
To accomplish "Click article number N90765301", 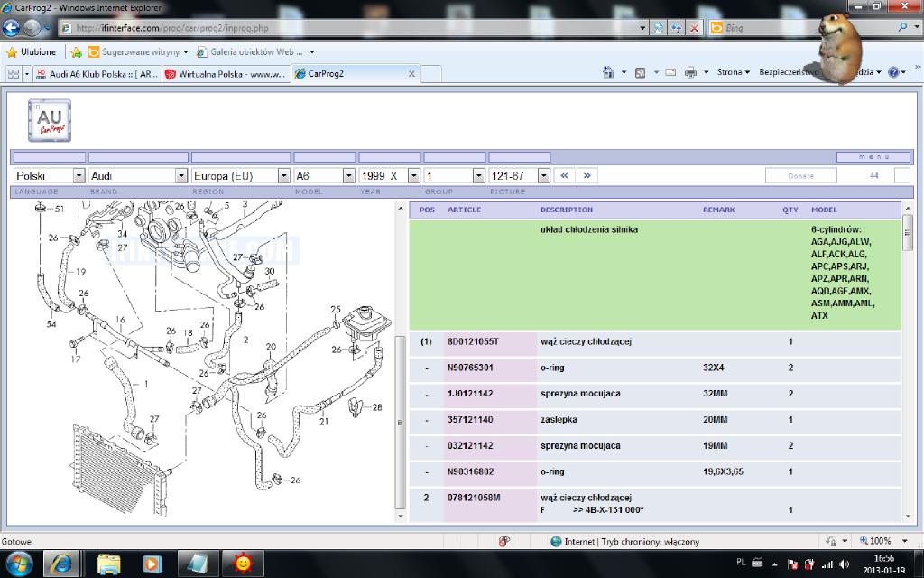I will coord(470,368).
